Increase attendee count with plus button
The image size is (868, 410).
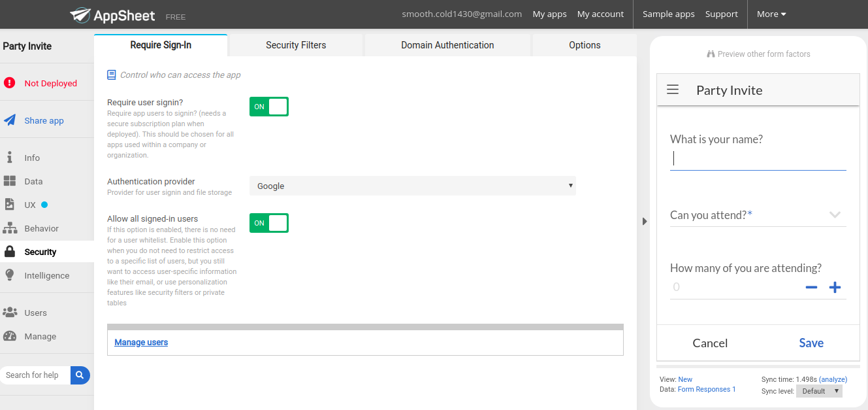[835, 287]
